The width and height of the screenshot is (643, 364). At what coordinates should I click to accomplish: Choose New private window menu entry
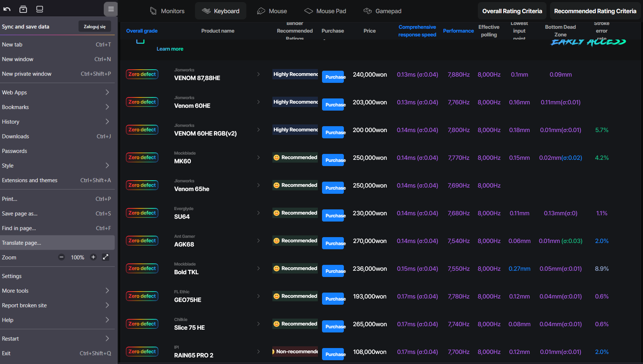[x=57, y=74]
